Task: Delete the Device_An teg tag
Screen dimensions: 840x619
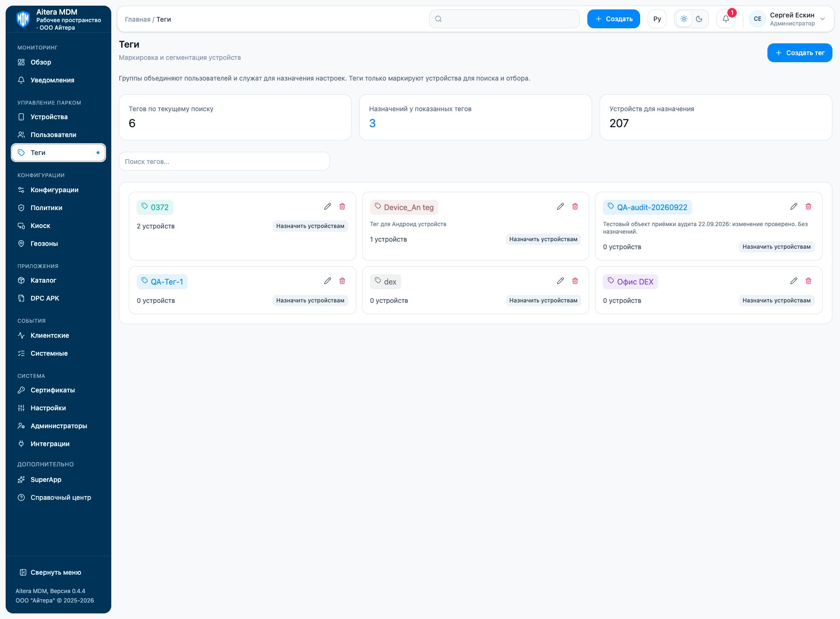Action: (575, 206)
